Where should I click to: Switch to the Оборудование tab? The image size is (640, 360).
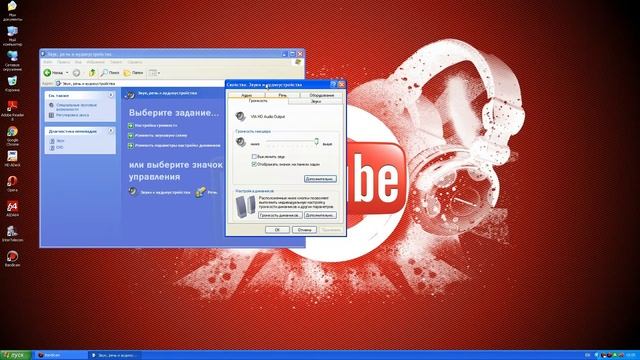(x=322, y=95)
